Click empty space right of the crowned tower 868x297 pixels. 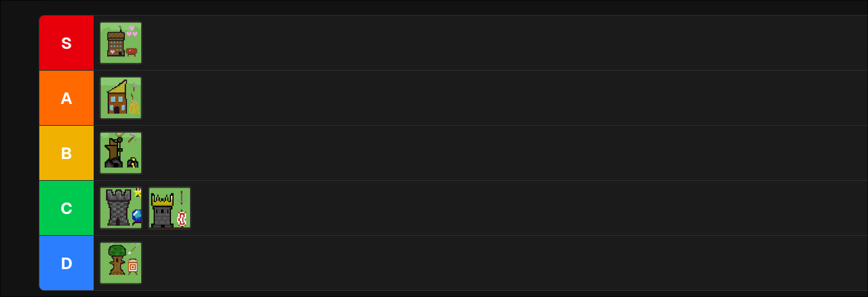475,208
